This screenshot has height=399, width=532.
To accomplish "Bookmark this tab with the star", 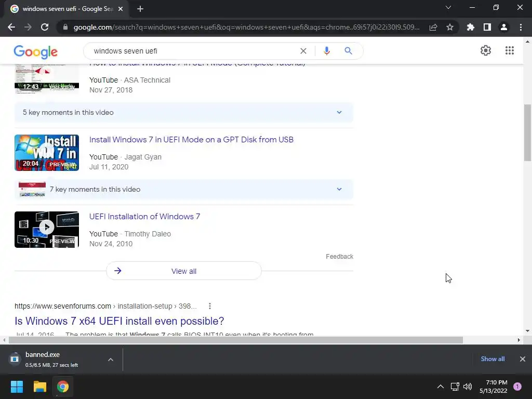I will pos(450,27).
